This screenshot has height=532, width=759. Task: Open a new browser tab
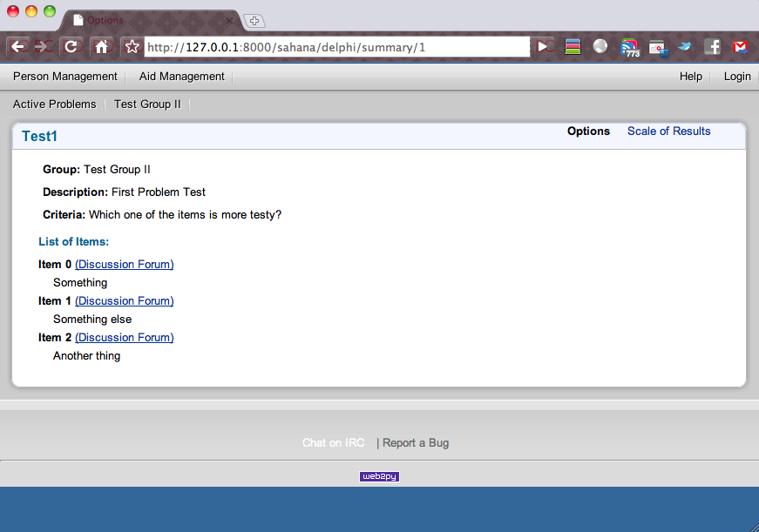254,21
